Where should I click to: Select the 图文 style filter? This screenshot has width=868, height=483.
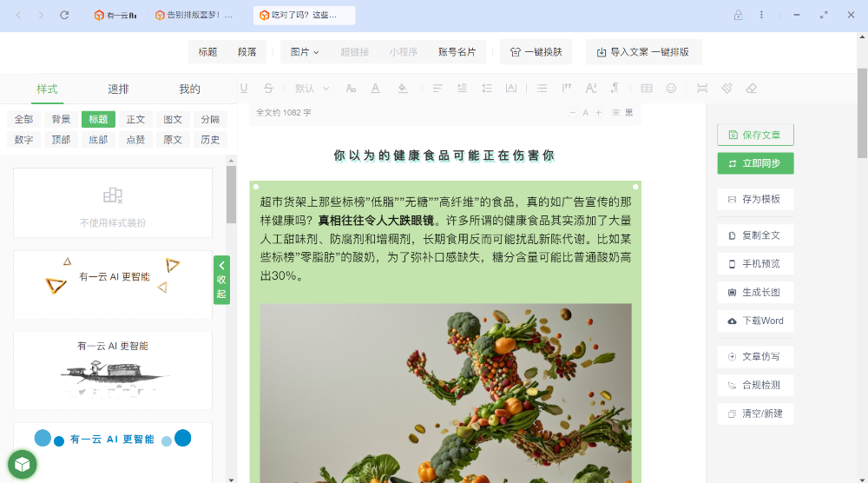pyautogui.click(x=173, y=119)
